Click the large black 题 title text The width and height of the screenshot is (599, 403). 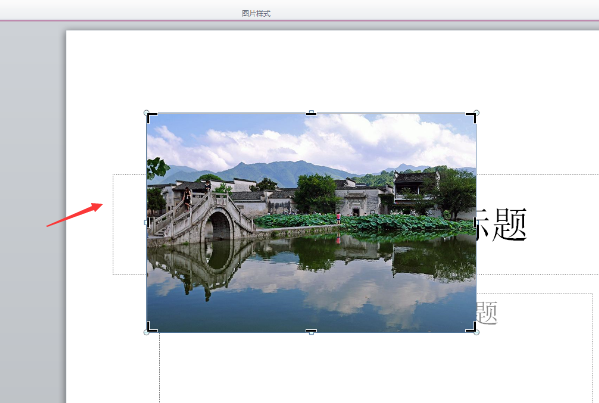click(x=509, y=225)
